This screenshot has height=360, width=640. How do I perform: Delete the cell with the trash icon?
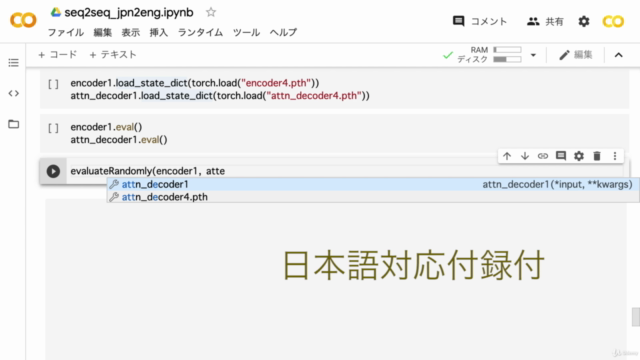pyautogui.click(x=597, y=156)
